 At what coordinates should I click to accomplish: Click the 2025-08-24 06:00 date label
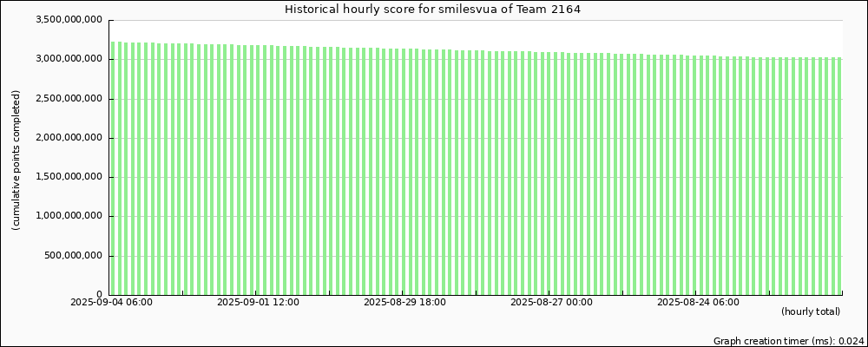(x=698, y=302)
